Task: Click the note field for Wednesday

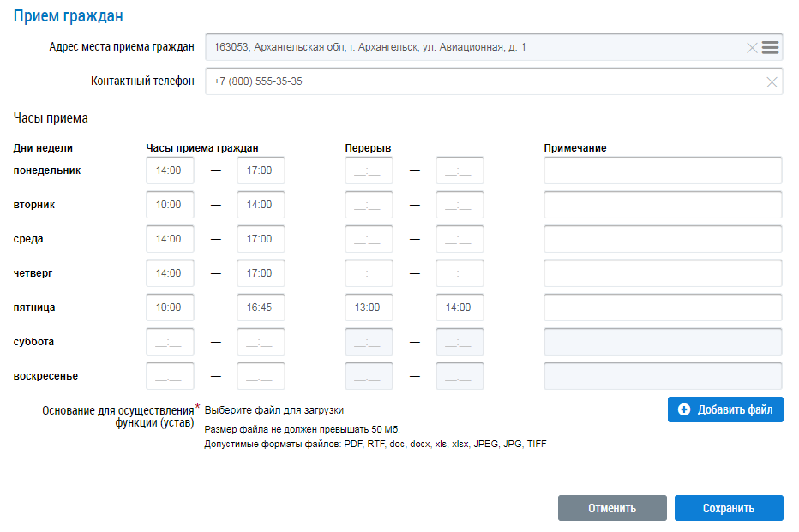Action: pyautogui.click(x=663, y=239)
